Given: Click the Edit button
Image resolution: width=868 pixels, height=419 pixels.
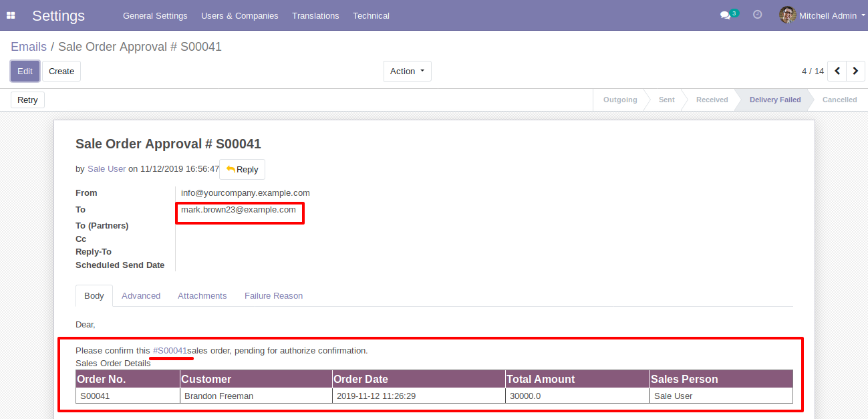Looking at the screenshot, I should click(x=25, y=72).
